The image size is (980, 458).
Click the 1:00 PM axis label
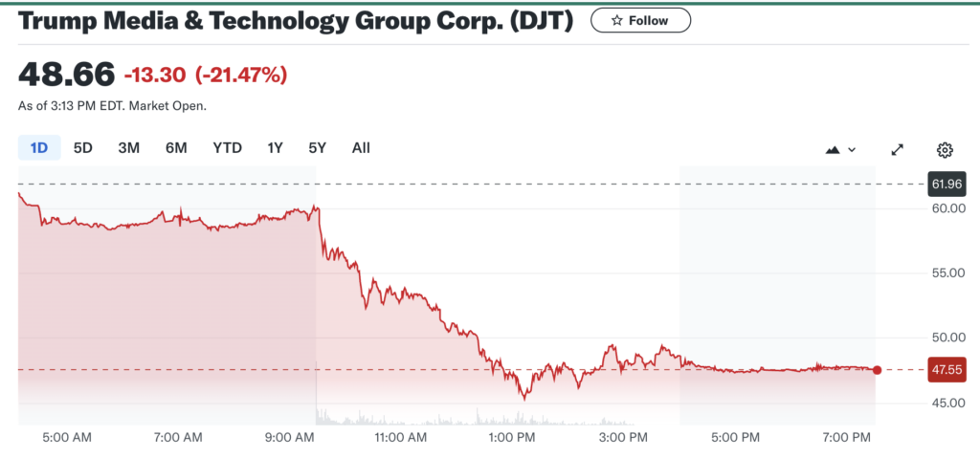click(x=512, y=438)
